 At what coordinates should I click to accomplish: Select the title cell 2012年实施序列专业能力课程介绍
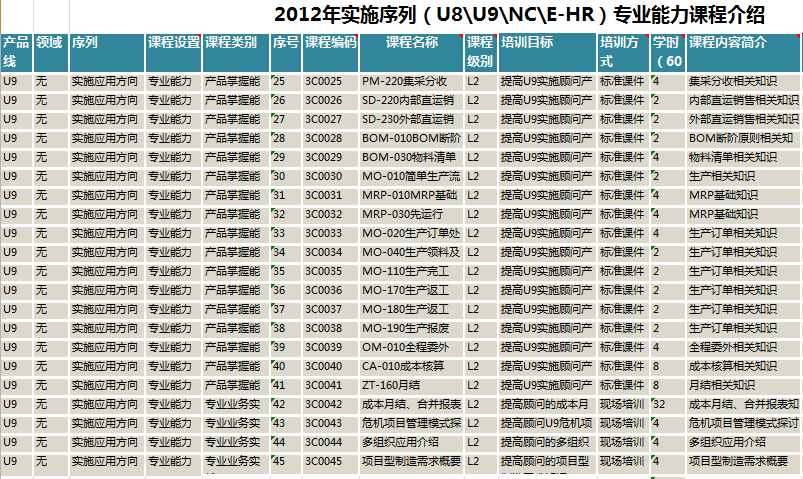pos(519,15)
